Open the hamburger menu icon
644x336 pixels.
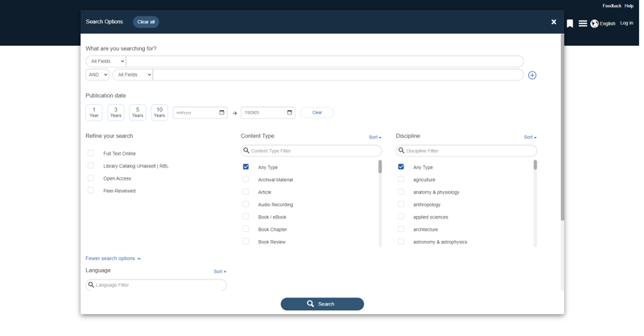coord(583,23)
